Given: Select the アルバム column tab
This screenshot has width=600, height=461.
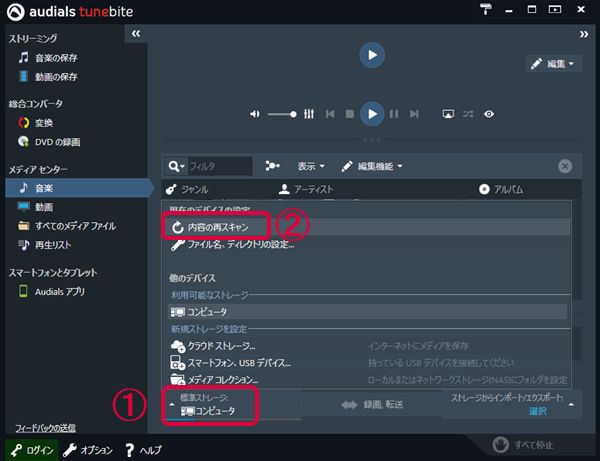Looking at the screenshot, I should pos(501,189).
